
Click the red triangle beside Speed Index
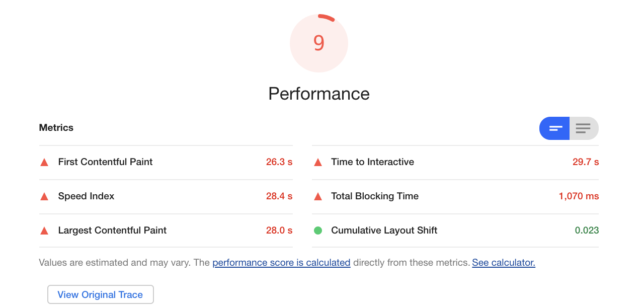pyautogui.click(x=44, y=196)
